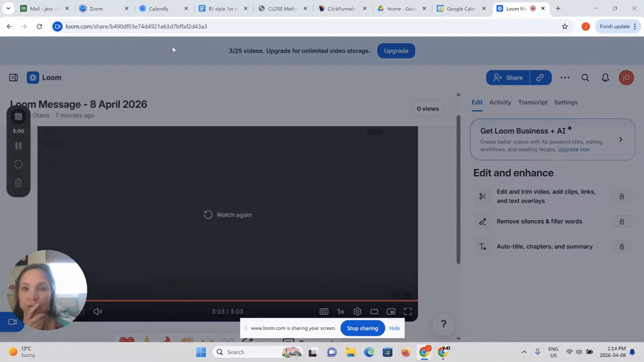Click Stop sharing in the screen-share banner
This screenshot has height=362, width=644.
point(362,328)
